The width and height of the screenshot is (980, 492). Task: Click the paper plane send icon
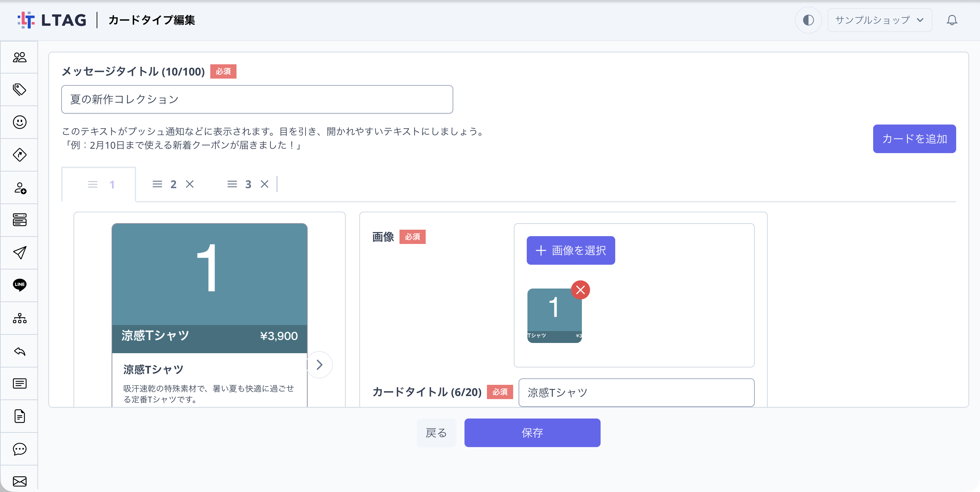19,253
